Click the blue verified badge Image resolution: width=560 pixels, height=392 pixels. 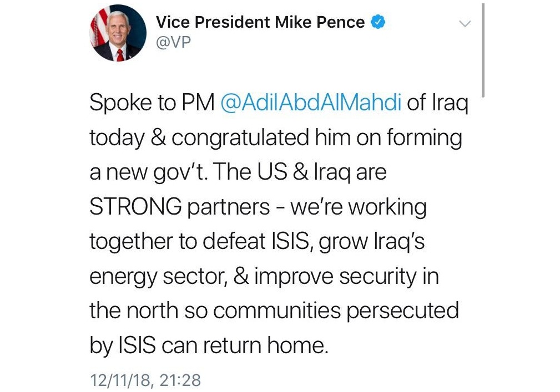(x=378, y=23)
